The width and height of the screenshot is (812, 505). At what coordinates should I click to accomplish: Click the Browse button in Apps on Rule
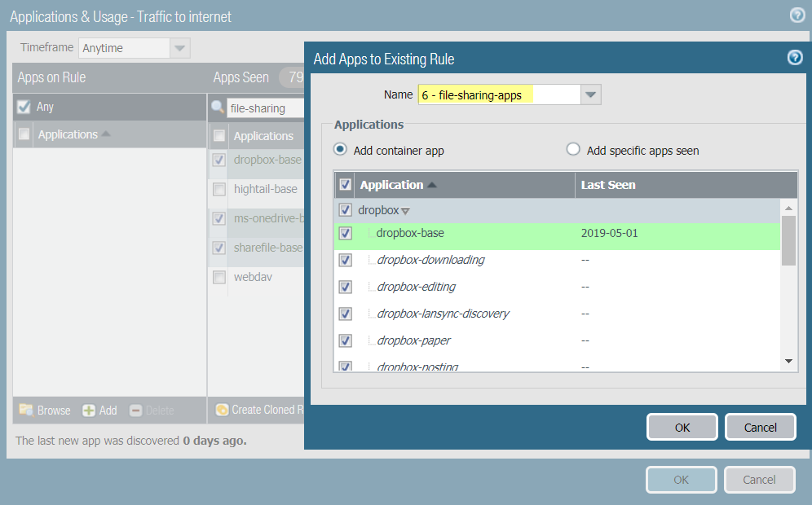tap(45, 411)
